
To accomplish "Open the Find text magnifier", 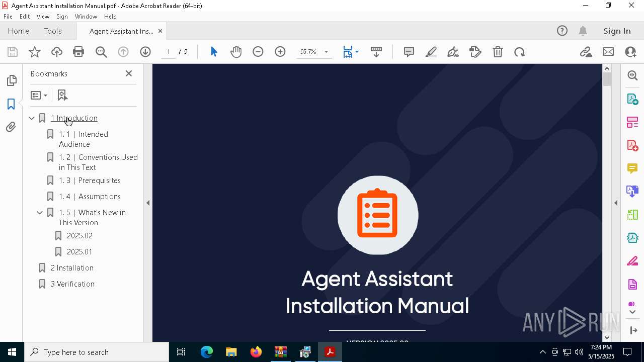I will 101,52.
